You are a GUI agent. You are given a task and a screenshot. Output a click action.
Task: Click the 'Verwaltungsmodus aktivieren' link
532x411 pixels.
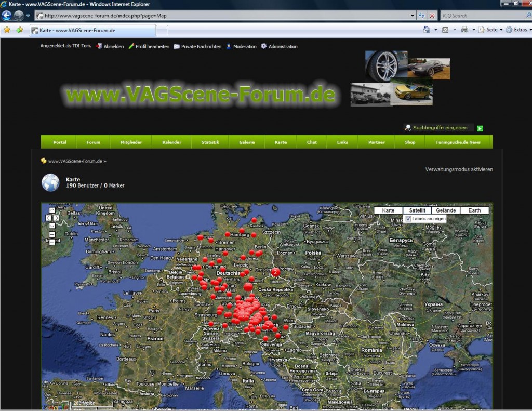pyautogui.click(x=459, y=169)
